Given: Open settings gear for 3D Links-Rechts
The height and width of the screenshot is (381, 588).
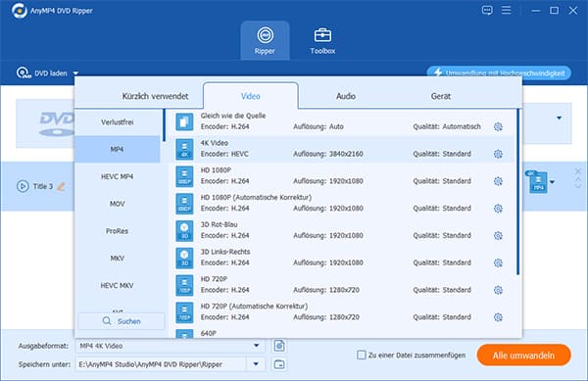Looking at the screenshot, I should 498,263.
